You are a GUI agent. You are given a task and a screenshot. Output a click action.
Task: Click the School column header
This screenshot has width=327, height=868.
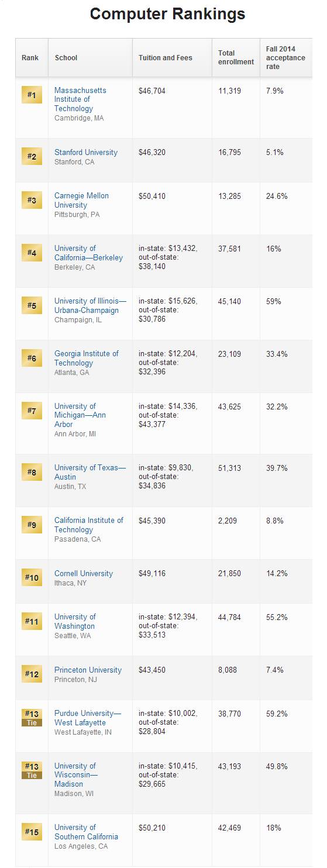click(90, 58)
